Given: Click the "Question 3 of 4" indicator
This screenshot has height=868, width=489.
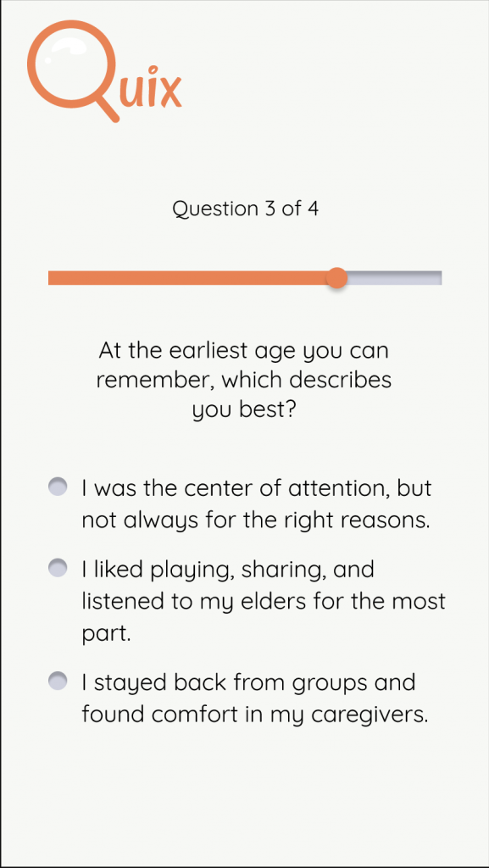Looking at the screenshot, I should 245,209.
